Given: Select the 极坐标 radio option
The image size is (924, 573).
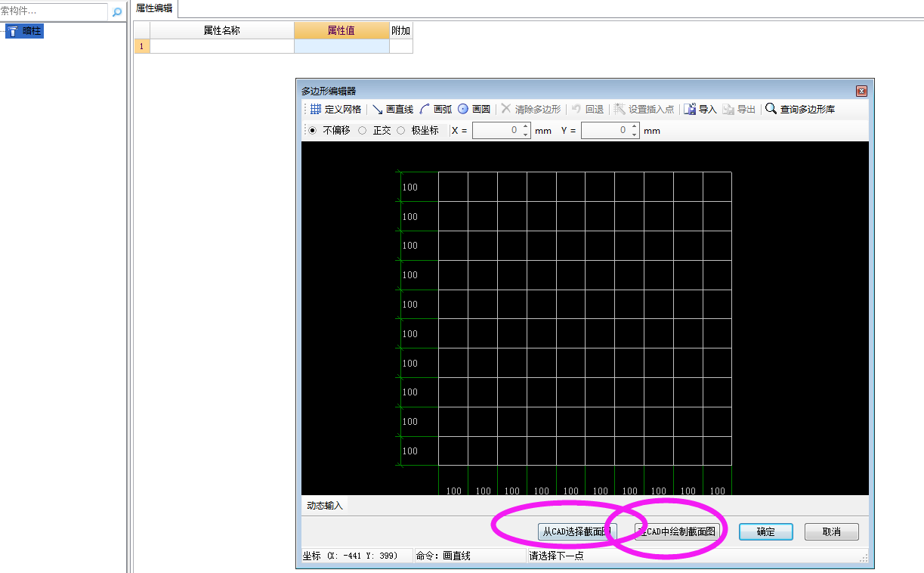Looking at the screenshot, I should 418,131.
